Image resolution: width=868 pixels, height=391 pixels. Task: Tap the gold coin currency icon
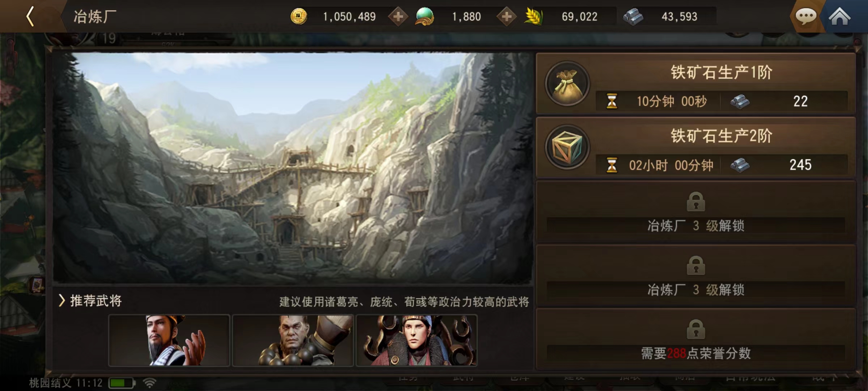[299, 17]
